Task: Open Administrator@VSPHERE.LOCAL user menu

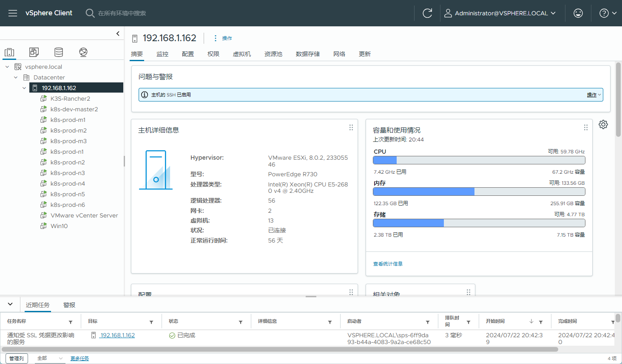Action: 500,13
